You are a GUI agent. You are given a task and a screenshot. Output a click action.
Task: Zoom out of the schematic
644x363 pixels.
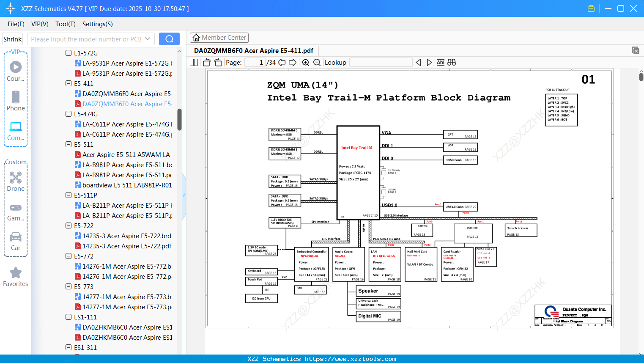[x=317, y=62]
